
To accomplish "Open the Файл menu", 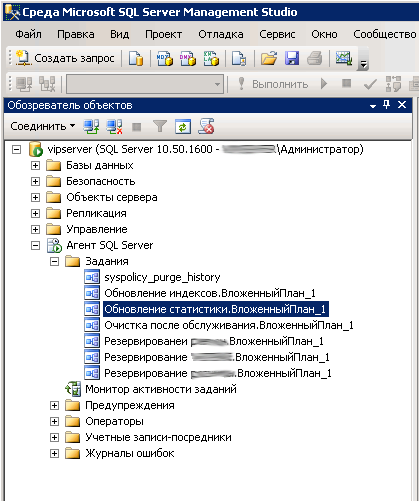I will coord(28,34).
